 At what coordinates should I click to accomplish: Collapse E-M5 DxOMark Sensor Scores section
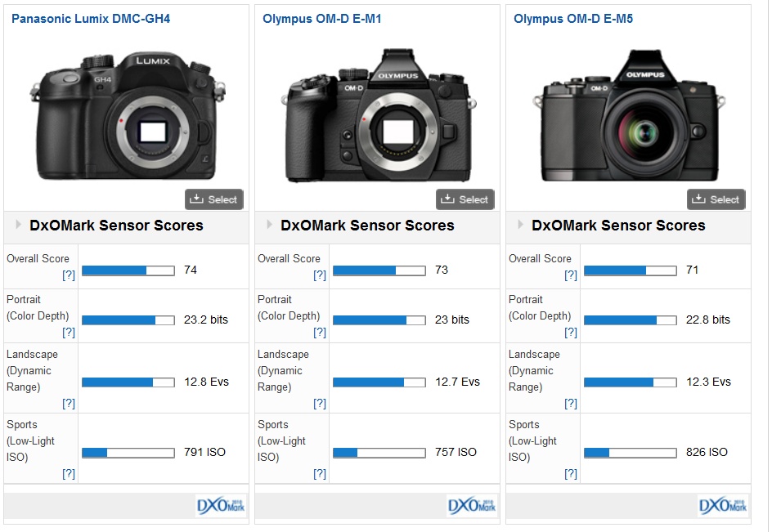coord(520,225)
